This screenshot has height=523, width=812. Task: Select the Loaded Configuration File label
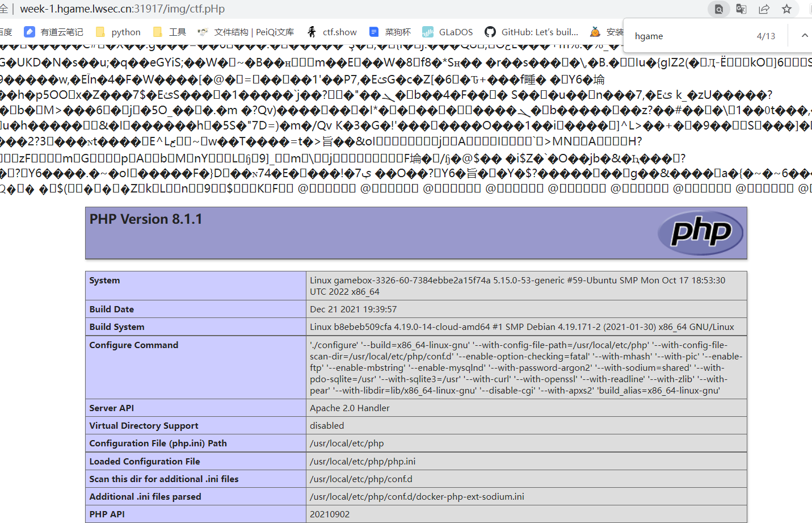pyautogui.click(x=145, y=462)
